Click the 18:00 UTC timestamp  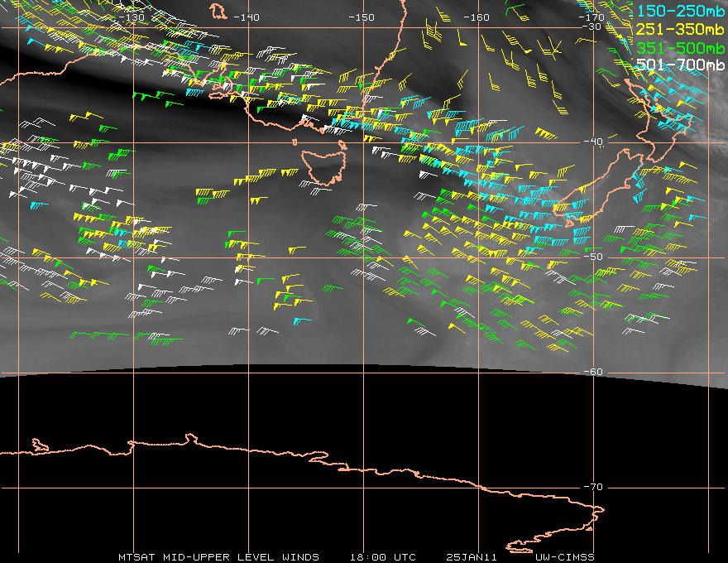coord(383,557)
